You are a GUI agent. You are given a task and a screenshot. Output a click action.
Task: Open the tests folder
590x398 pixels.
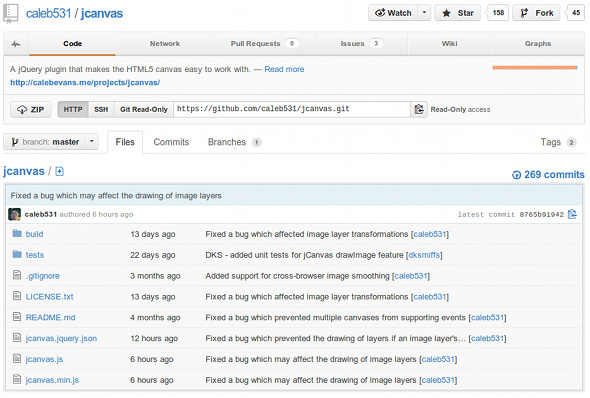click(35, 255)
